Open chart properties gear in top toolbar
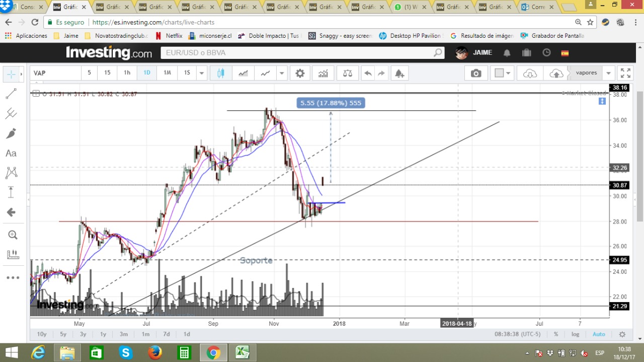 [300, 73]
